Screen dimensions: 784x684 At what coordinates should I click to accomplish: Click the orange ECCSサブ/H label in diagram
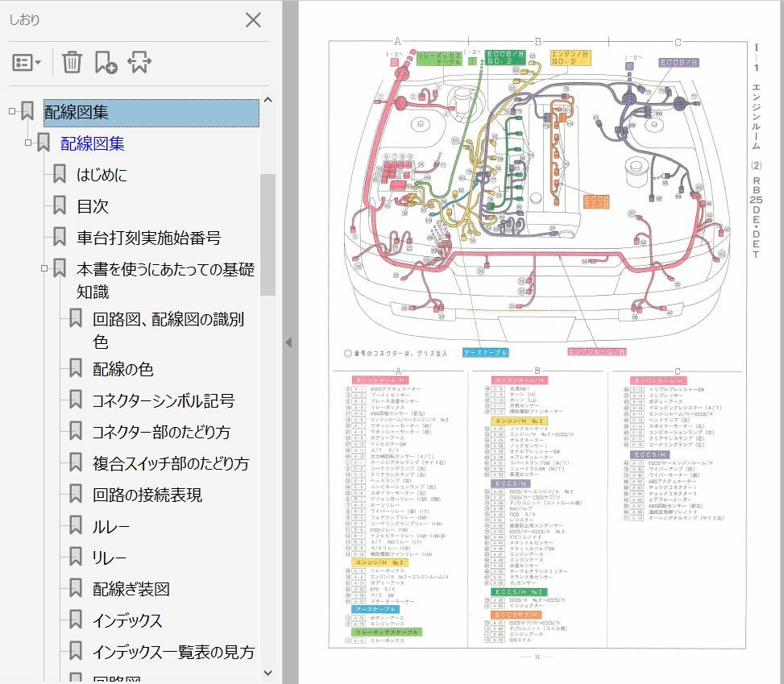tap(596, 201)
